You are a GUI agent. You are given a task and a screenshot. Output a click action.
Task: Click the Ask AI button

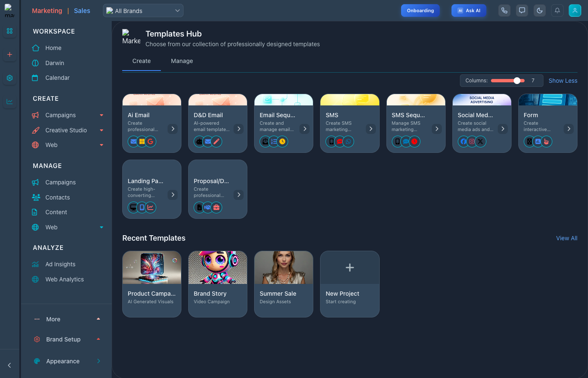point(469,10)
